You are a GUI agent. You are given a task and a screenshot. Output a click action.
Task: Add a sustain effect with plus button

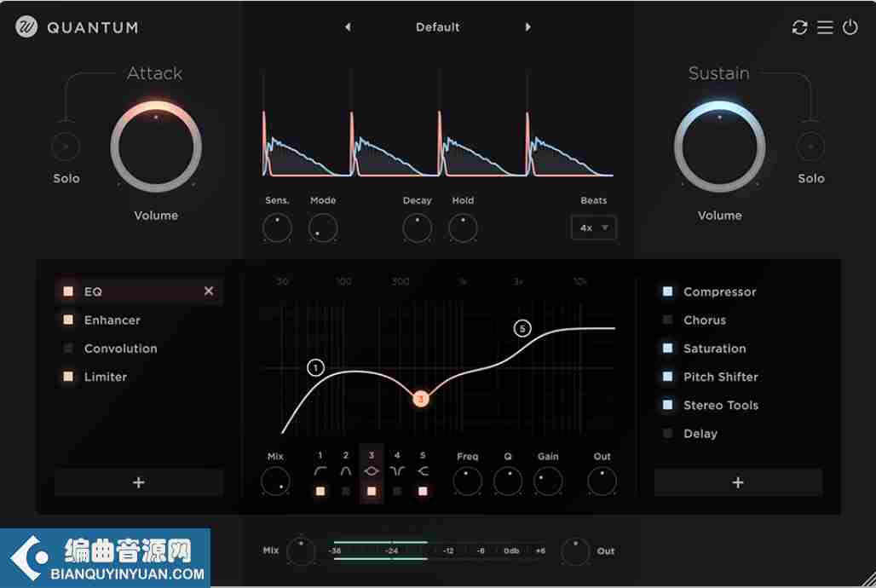click(x=738, y=482)
